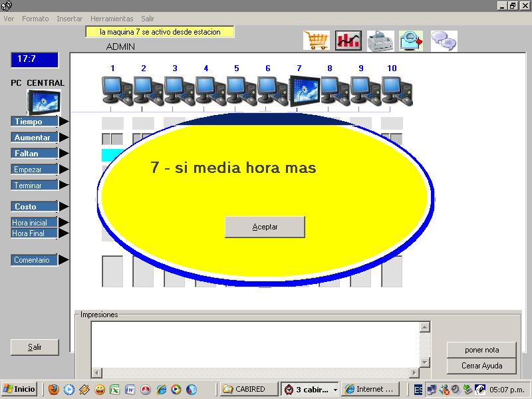Image resolution: width=532 pixels, height=399 pixels.
Task: Click the arrow next to Terminar
Action: [x=64, y=186]
